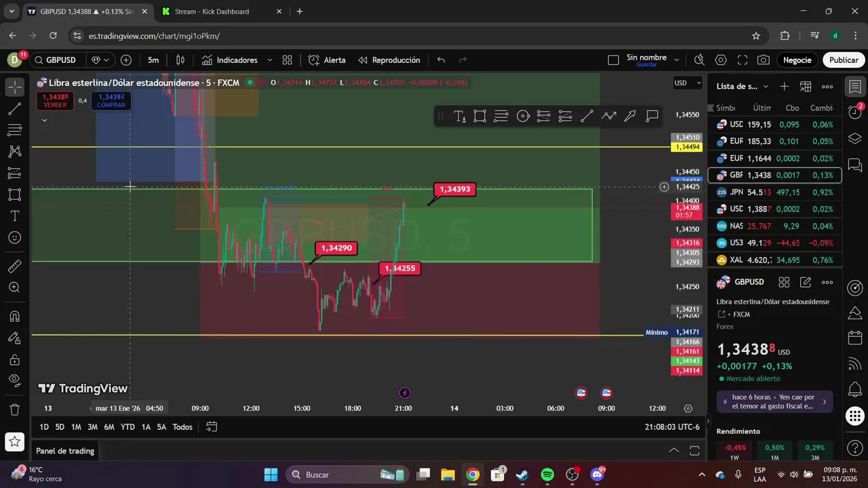868x488 pixels.
Task: Click the VENDER sell price button
Action: [55, 101]
